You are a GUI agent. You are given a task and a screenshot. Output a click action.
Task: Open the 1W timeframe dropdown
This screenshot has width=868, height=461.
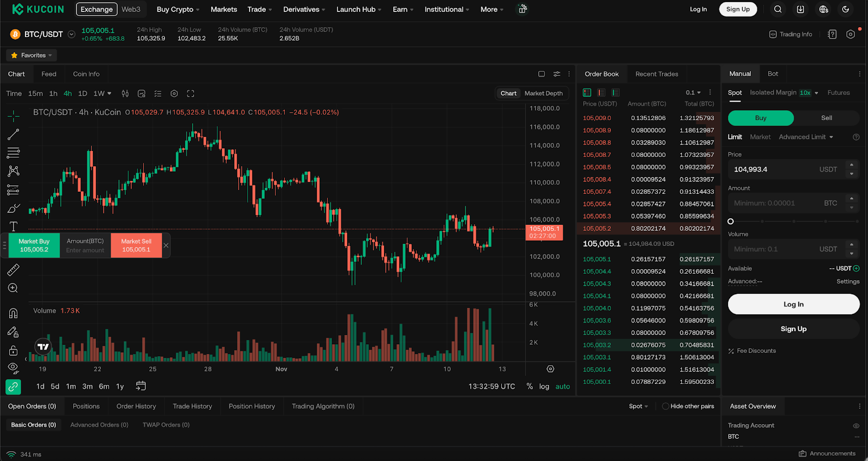tap(102, 93)
